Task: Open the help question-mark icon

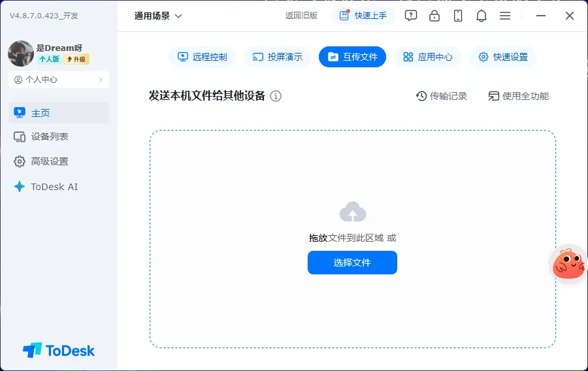Action: 411,16
